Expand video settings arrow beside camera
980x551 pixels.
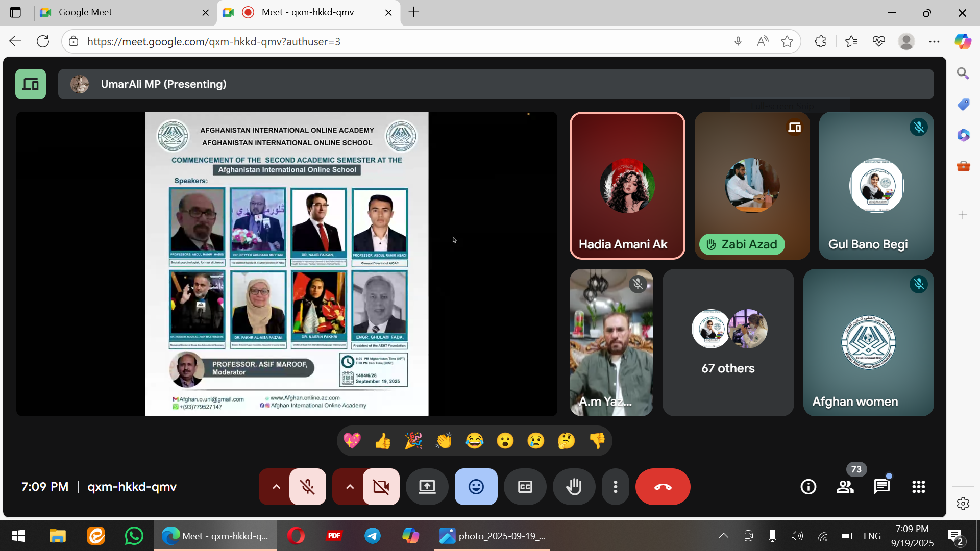tap(350, 487)
